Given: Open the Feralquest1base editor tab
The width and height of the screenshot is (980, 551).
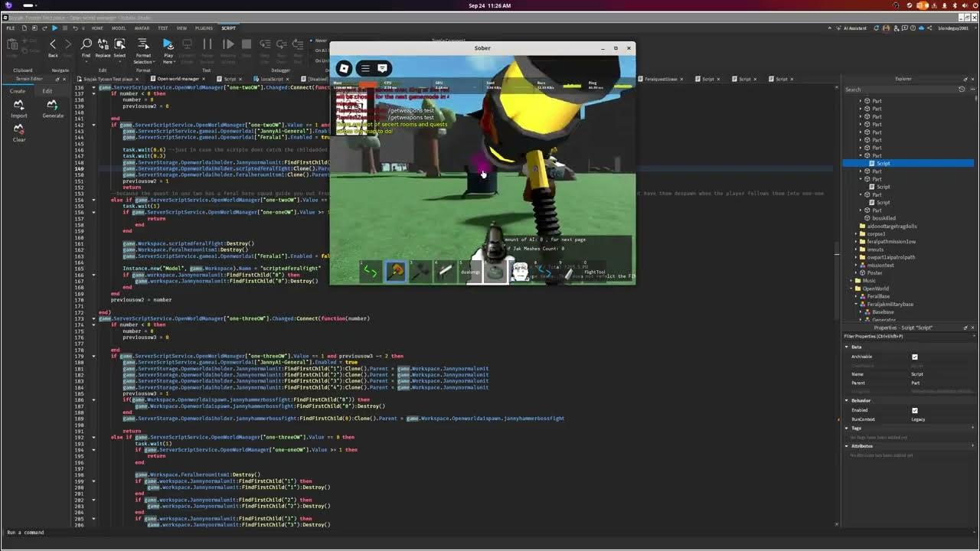Looking at the screenshot, I should tap(661, 79).
